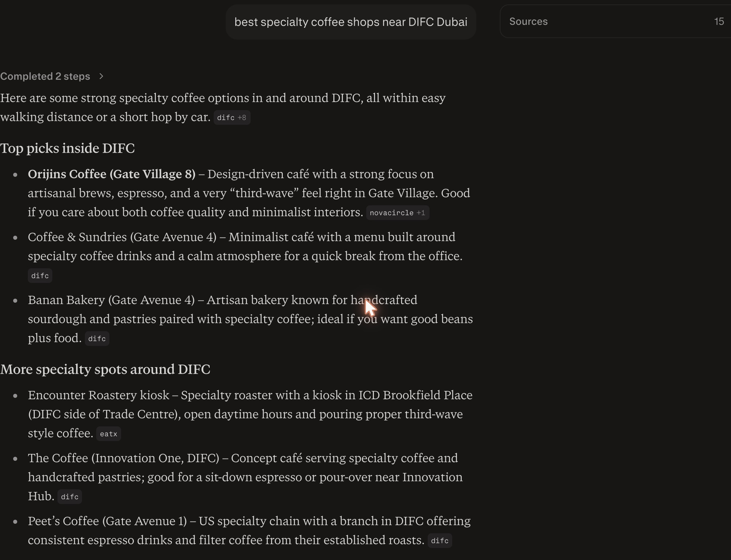
Task: Open difc citation after Innovation Hub
Action: pos(70,497)
